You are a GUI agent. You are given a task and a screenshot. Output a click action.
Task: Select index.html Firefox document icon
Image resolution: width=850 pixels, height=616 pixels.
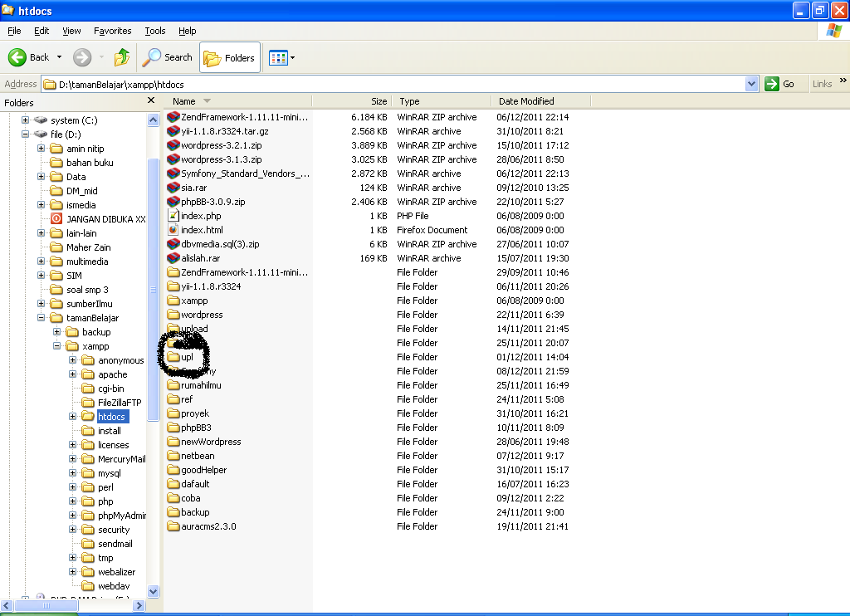point(173,229)
